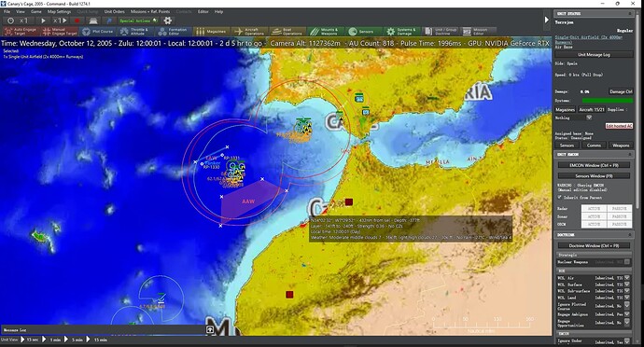This screenshot has height=347, width=644.
Task: Open Sensors Window (F9)
Action: 594,175
